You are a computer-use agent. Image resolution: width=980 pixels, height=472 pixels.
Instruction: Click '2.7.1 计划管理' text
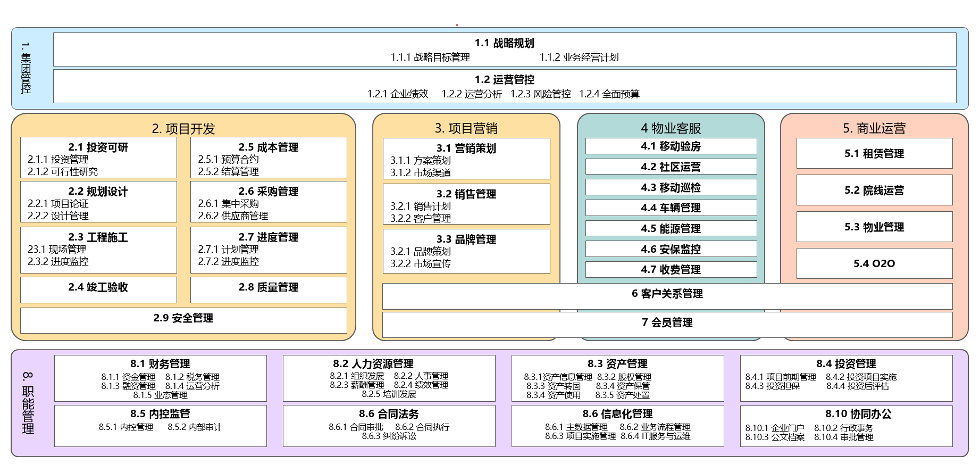(x=228, y=250)
